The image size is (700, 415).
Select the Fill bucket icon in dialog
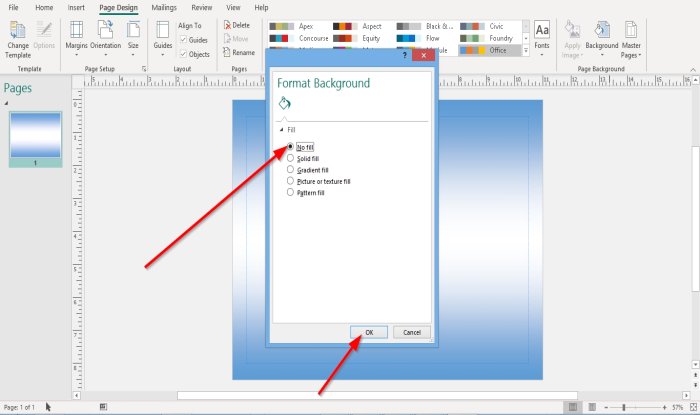pyautogui.click(x=284, y=104)
